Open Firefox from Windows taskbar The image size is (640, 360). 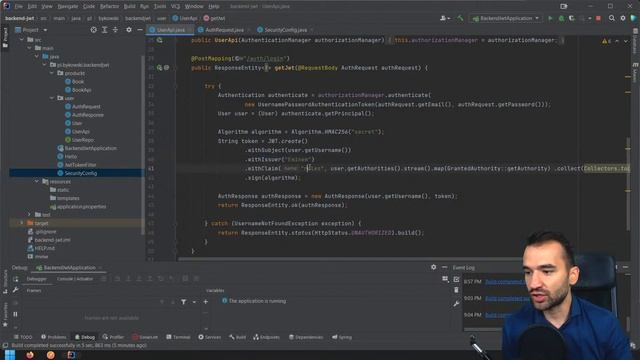point(30,355)
